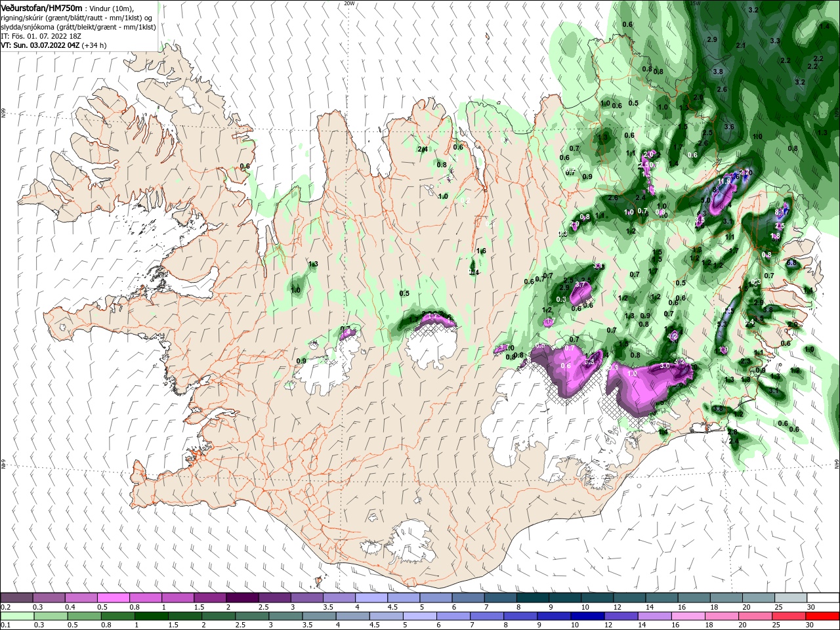Viewport: 840px width, 630px height.
Task: Pick the light purple 14 swatch in lower legend row
Action: click(655, 616)
